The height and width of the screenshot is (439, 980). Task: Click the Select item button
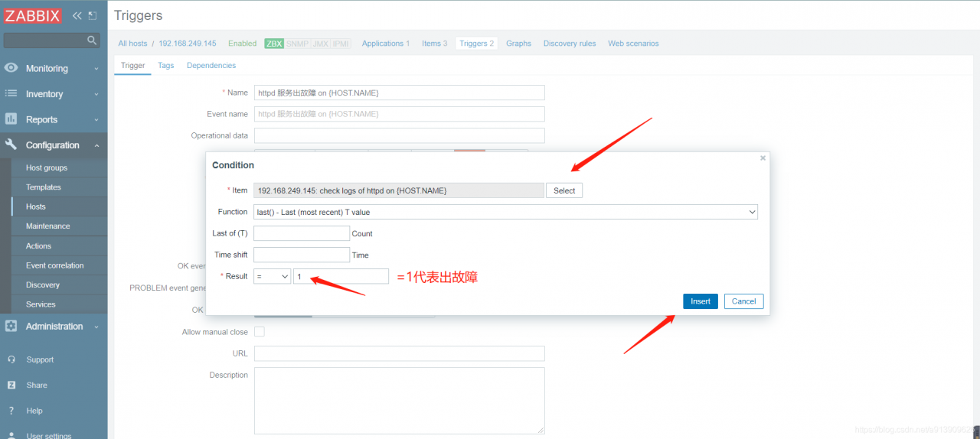pyautogui.click(x=564, y=190)
